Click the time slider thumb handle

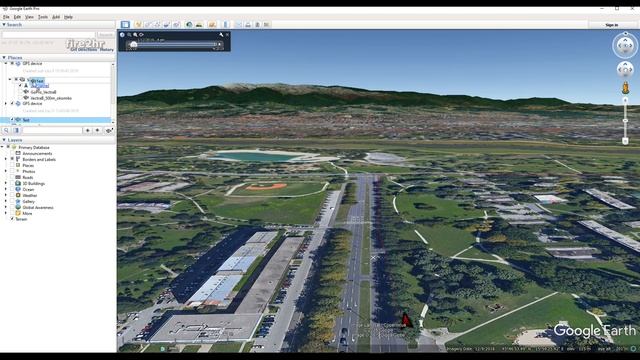(x=133, y=44)
